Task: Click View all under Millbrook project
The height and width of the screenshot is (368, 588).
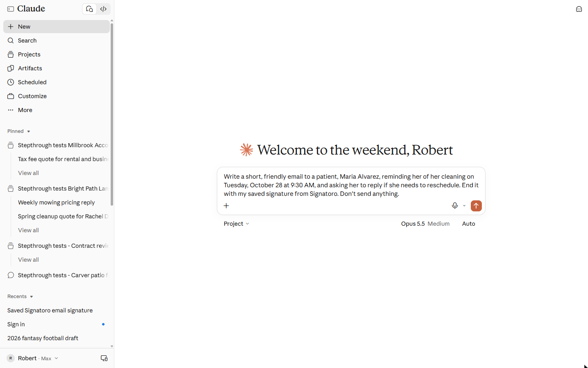Action: click(28, 173)
